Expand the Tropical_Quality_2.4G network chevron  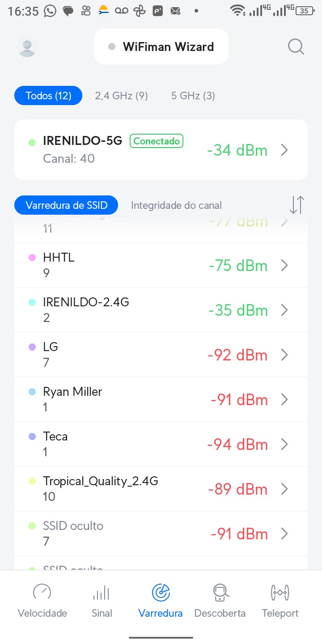coord(284,489)
